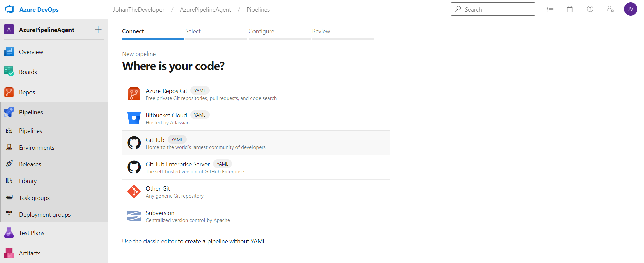Go to AzurePipelineAgent project breadcrumb
This screenshot has width=644, height=263.
[205, 10]
